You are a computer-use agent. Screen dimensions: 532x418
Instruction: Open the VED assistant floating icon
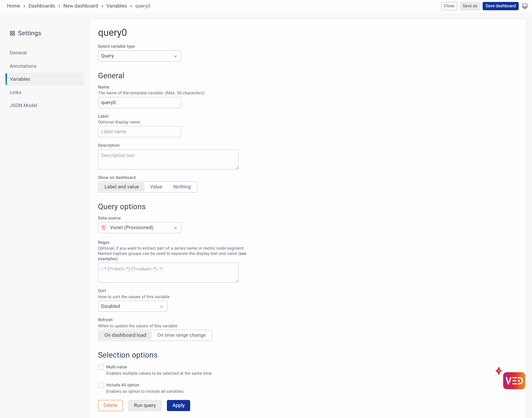tap(514, 380)
